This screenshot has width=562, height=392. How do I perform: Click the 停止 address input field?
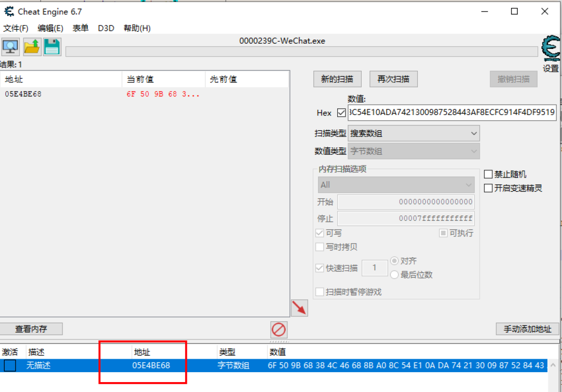pyautogui.click(x=406, y=218)
